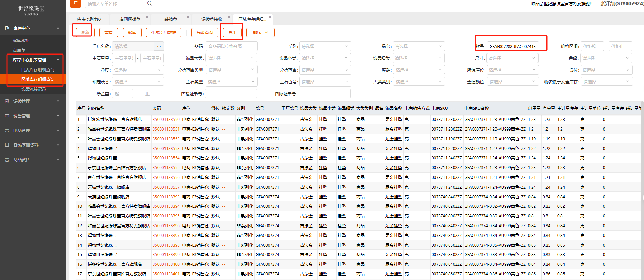The image size is (644, 280).
Task: Click the 库存中心 flag icon in sidebar
Action: pos(7,28)
